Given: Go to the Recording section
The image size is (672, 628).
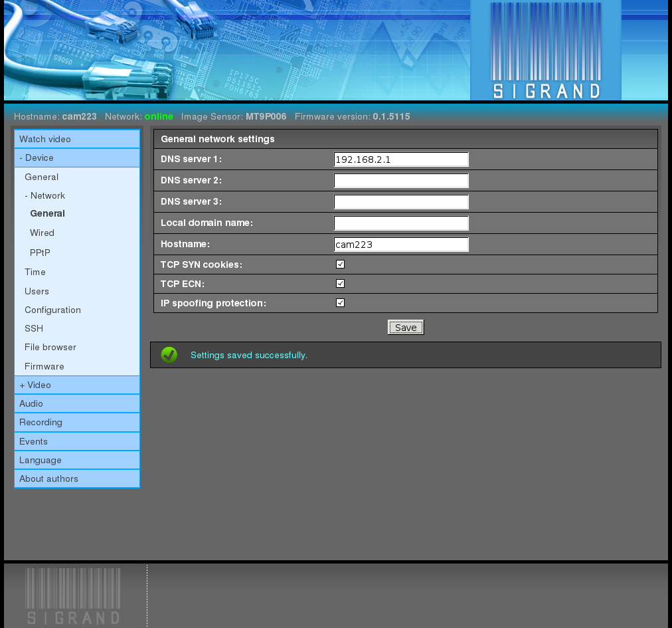Looking at the screenshot, I should (x=77, y=423).
